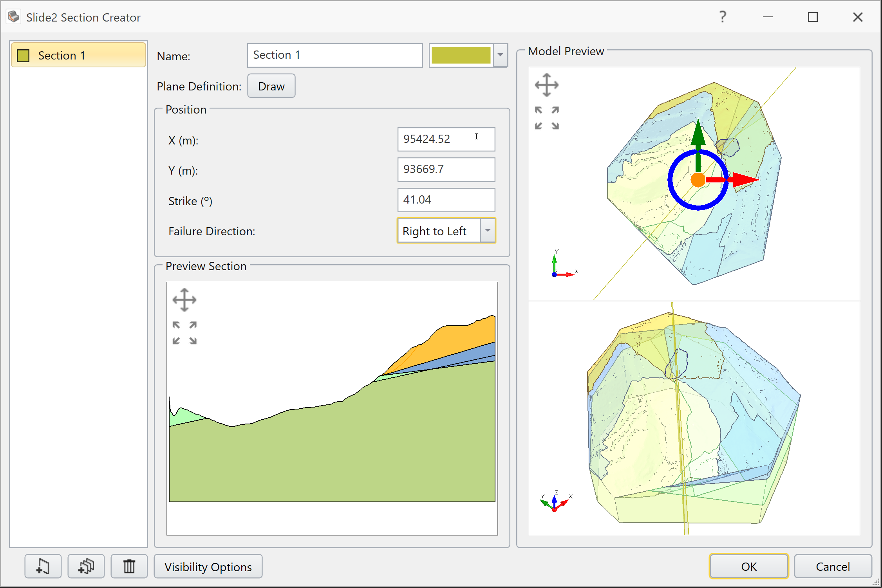Click the Draw plane definition button
This screenshot has width=882, height=588.
[x=271, y=86]
